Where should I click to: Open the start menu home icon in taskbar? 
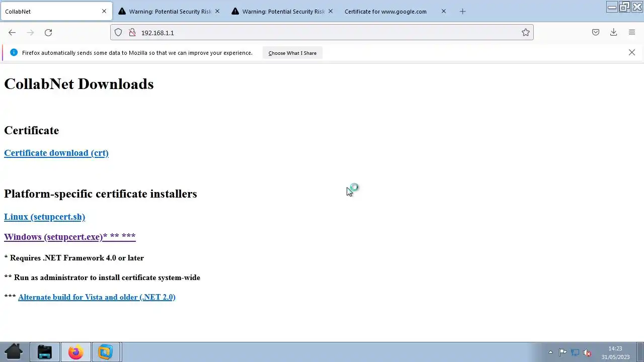[14, 352]
